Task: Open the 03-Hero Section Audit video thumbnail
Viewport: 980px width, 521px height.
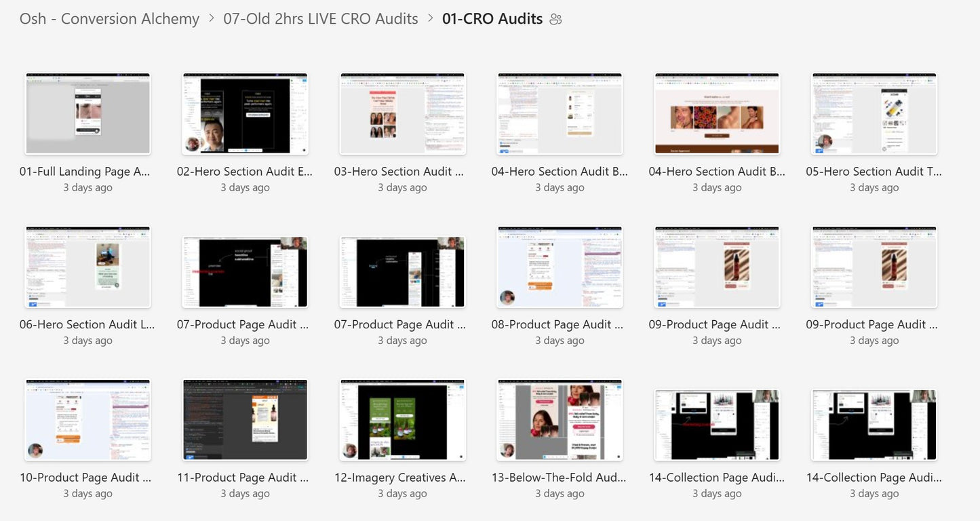Action: click(402, 114)
